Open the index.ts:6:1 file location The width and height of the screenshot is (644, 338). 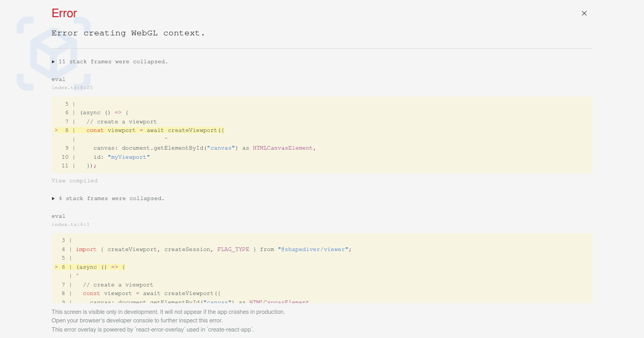click(70, 224)
